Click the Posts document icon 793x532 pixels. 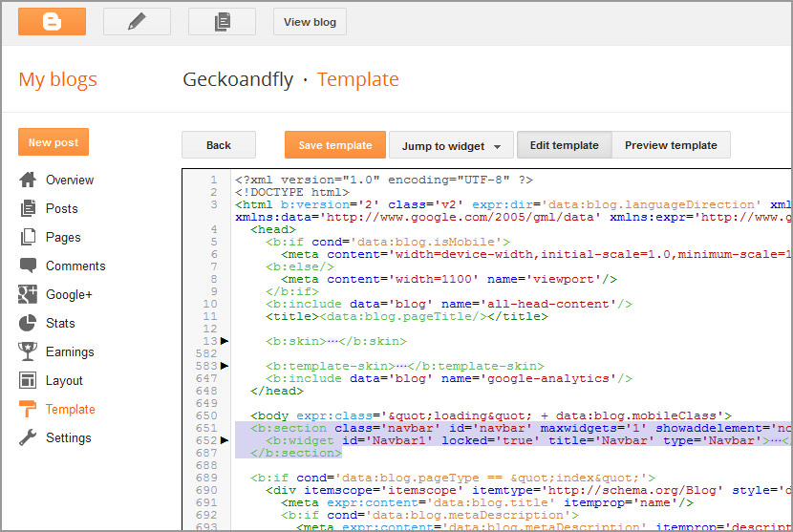point(28,208)
